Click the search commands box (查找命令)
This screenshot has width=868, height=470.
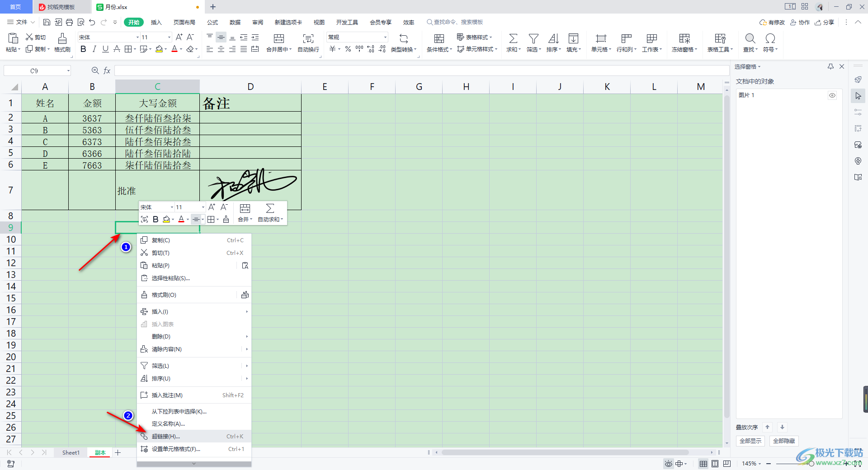[x=455, y=22]
